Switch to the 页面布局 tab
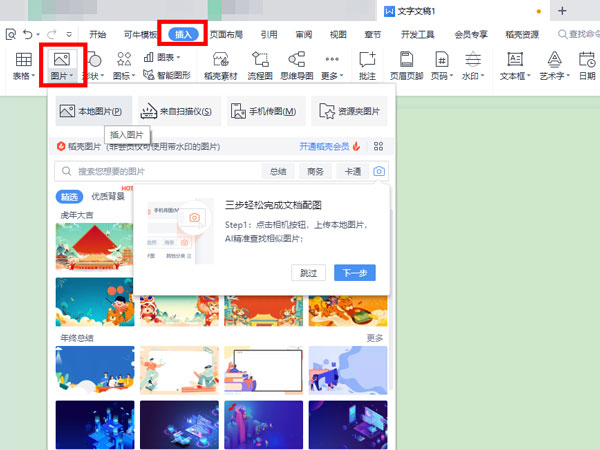The image size is (600, 450). tap(226, 34)
